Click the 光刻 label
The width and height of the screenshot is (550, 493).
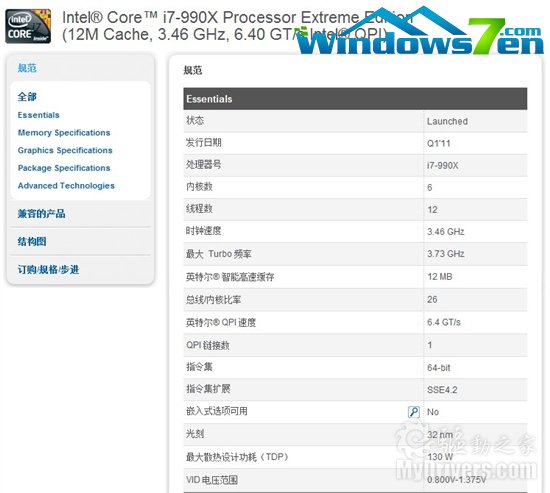[195, 434]
